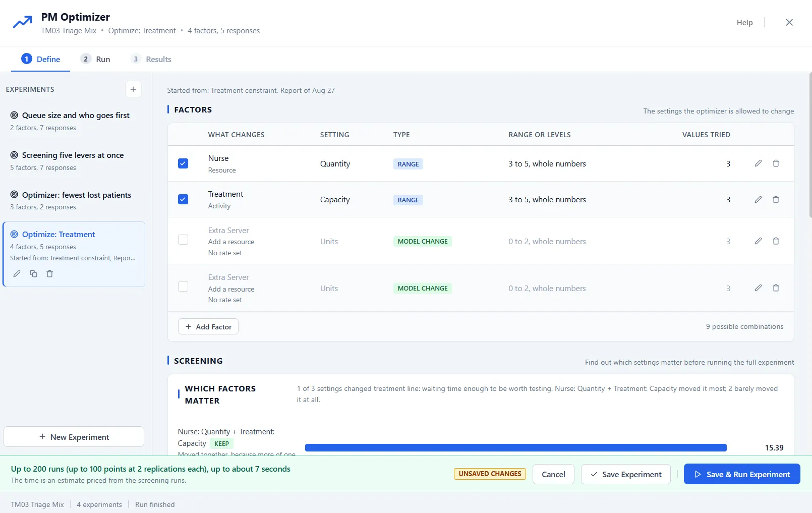The height and width of the screenshot is (513, 812).
Task: Click the TYPE column header
Action: coord(401,135)
